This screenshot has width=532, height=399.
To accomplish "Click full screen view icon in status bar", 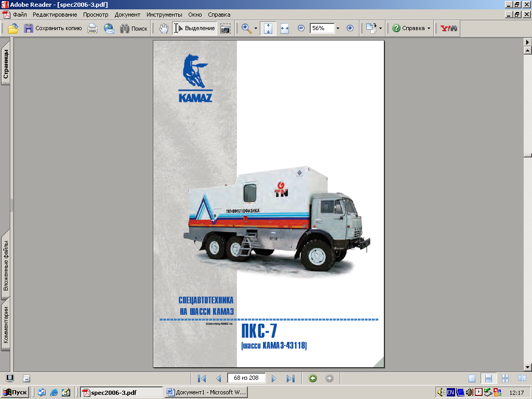I will click(x=10, y=378).
